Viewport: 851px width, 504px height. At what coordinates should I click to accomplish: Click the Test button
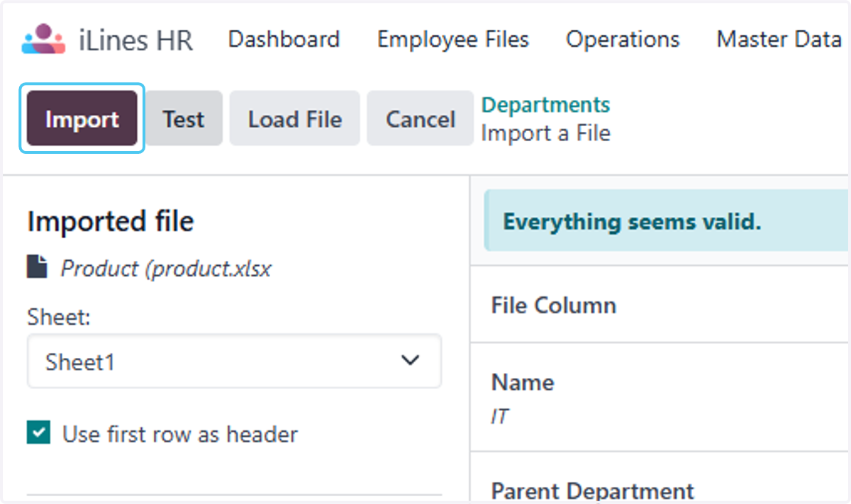pos(184,118)
